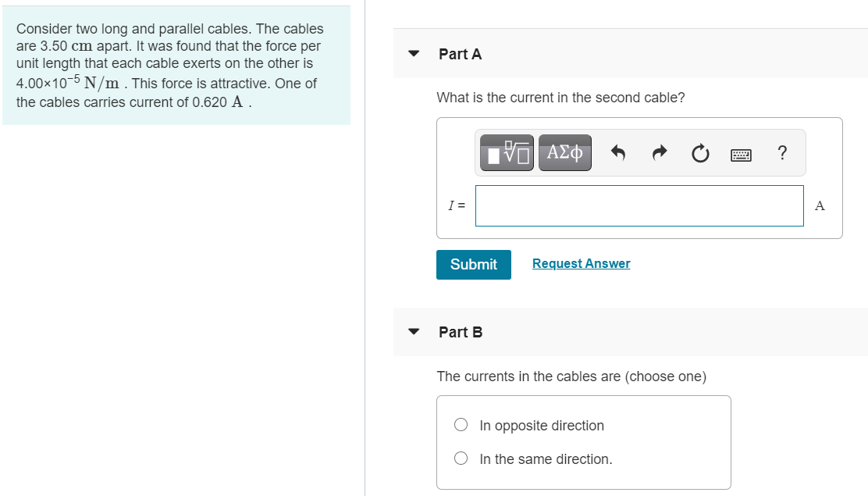Click the unit label A after the answer box
The height and width of the screenshot is (496, 868).
pos(819,205)
